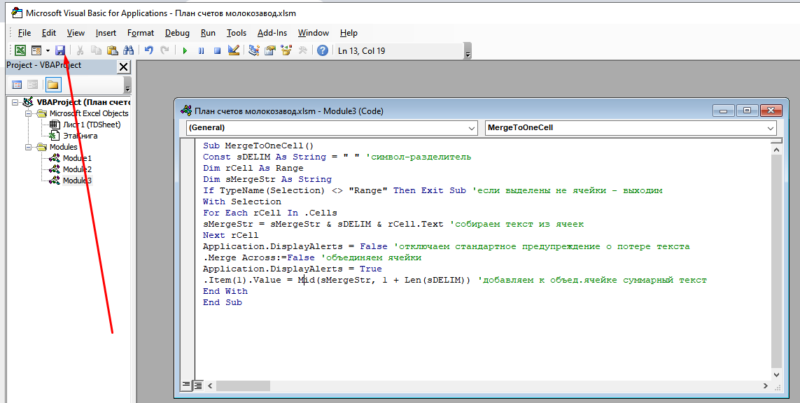The image size is (800, 403).
Task: Open the Object Browser toolbar icon
Action: tap(286, 51)
